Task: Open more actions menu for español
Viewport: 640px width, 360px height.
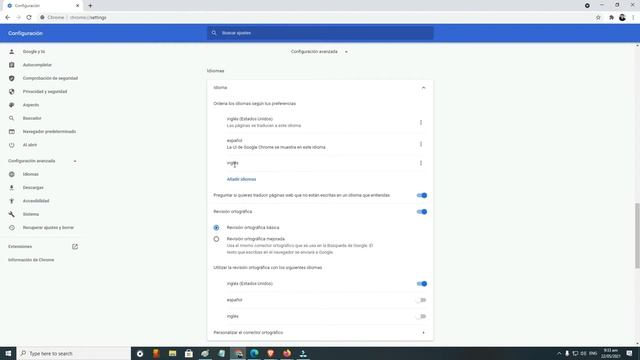Action: (x=421, y=144)
